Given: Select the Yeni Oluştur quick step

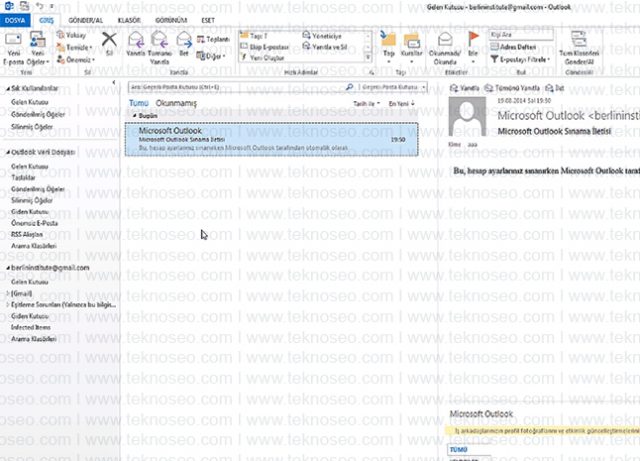Looking at the screenshot, I should [262, 58].
